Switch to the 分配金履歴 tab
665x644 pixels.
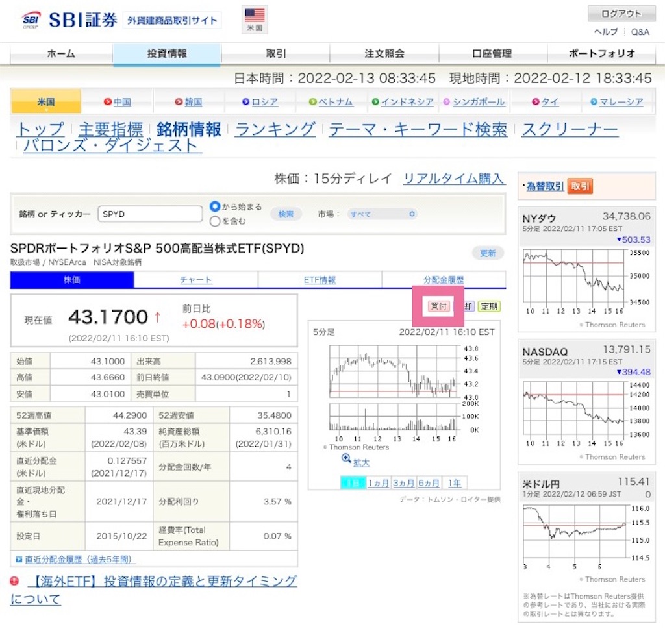[x=444, y=280]
